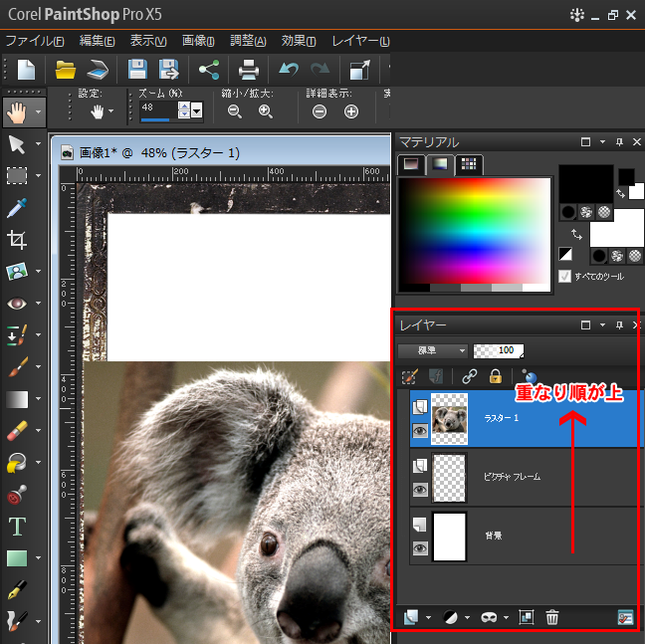Screen dimensions: 645x644
Task: Expand the mask layer dropdown arrow
Action: (506, 617)
